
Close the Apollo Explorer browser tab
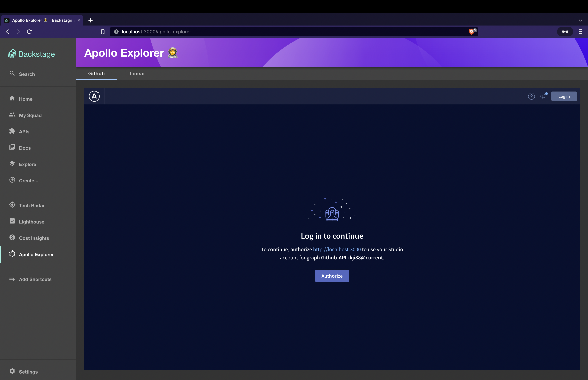79,20
